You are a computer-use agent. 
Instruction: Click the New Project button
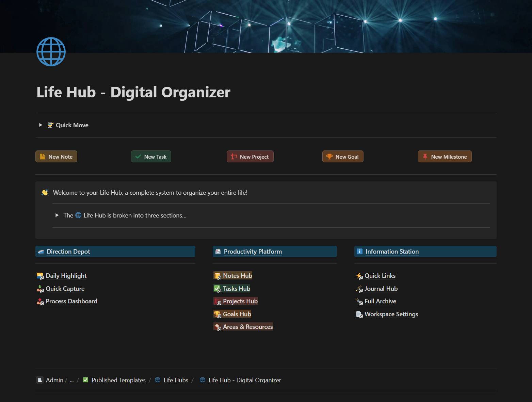(250, 157)
